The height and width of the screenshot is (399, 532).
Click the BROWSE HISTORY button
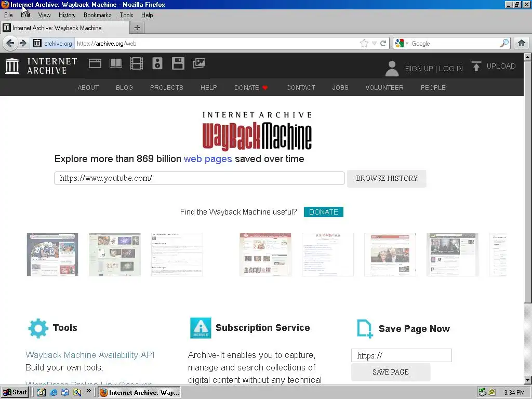click(387, 179)
